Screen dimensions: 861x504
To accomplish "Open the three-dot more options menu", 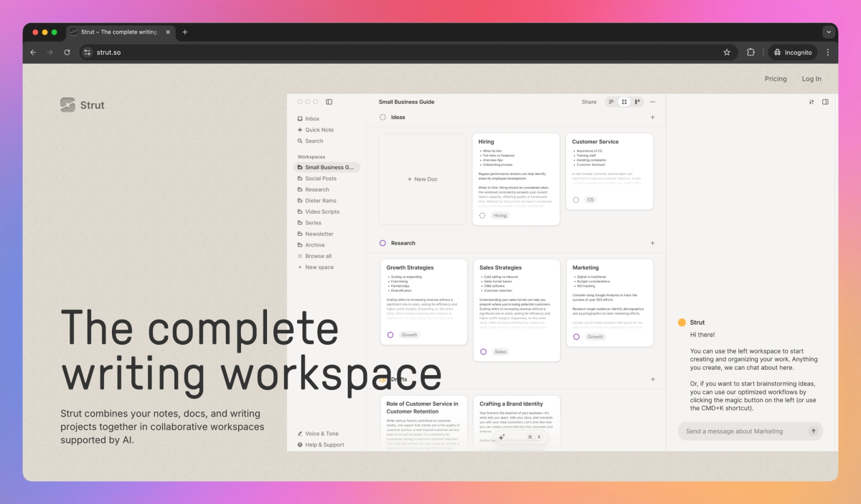I will (x=652, y=102).
